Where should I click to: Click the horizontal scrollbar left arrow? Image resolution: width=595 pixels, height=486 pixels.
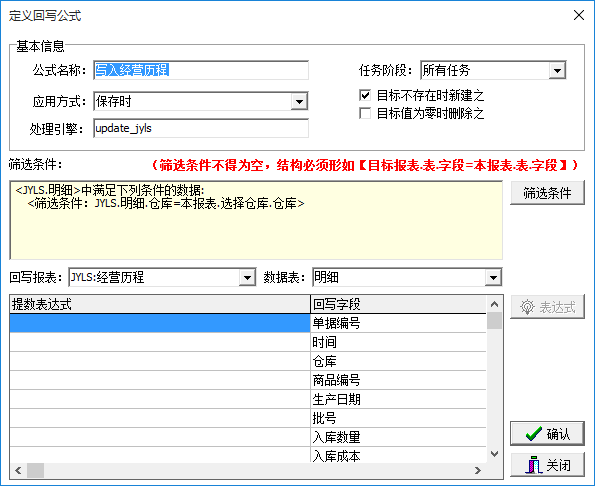18,470
